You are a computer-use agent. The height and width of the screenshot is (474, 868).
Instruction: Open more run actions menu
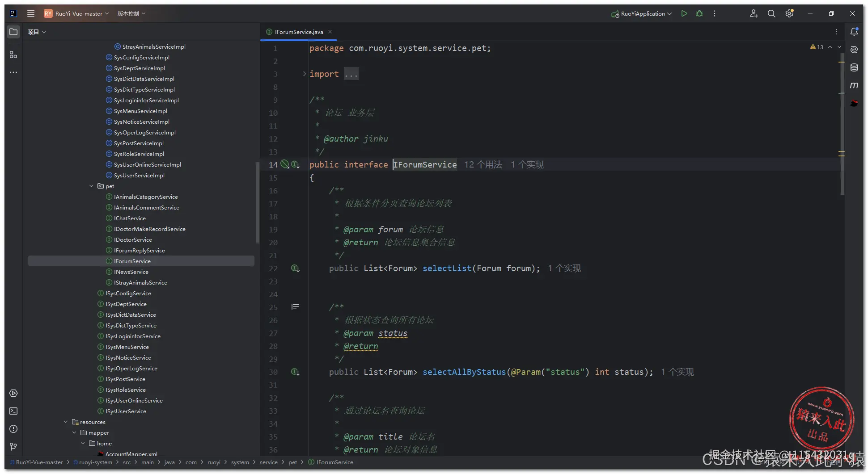point(715,13)
